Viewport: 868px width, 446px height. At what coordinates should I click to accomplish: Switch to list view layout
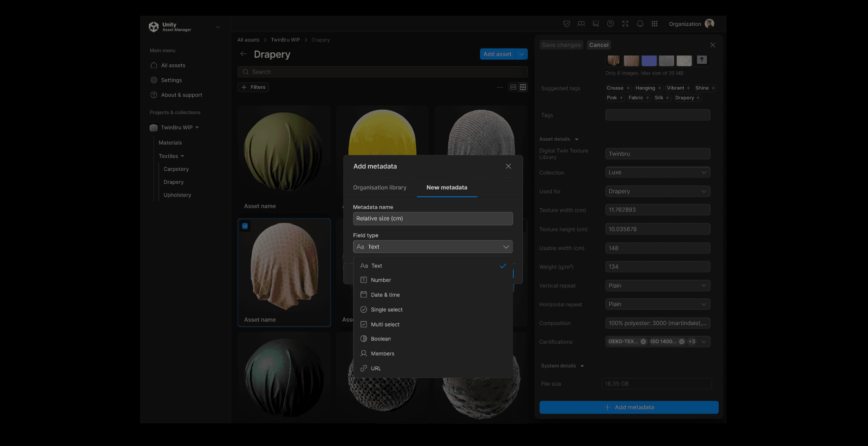[x=513, y=87]
